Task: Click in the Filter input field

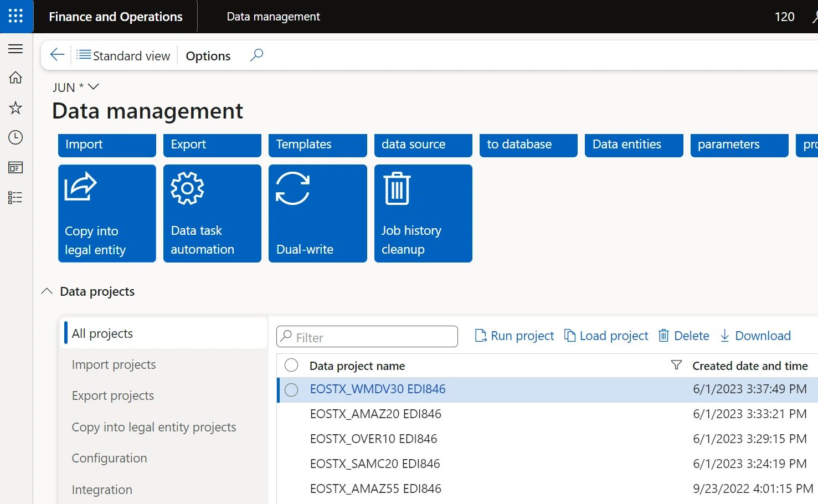Action: point(367,337)
